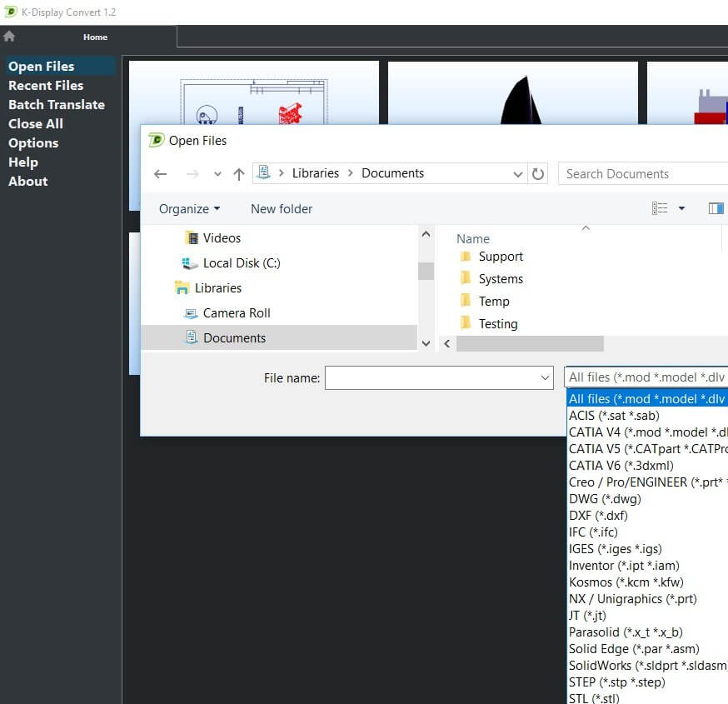Select Camera Roll in the tree
The width and height of the screenshot is (728, 704).
click(237, 313)
